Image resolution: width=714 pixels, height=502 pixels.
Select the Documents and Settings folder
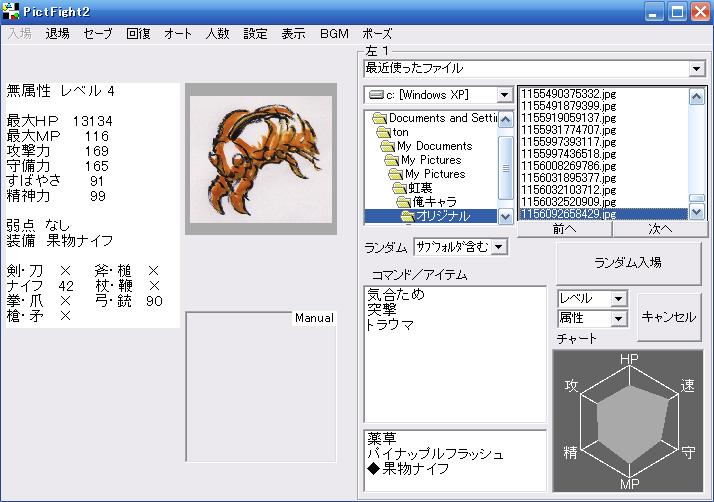coord(435,118)
